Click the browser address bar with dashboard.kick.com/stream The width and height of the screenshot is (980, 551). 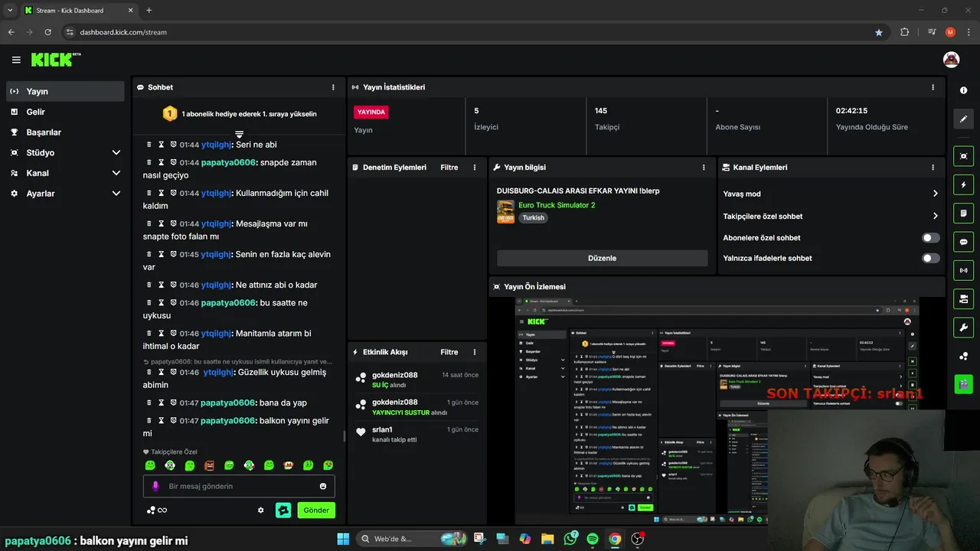click(x=475, y=32)
